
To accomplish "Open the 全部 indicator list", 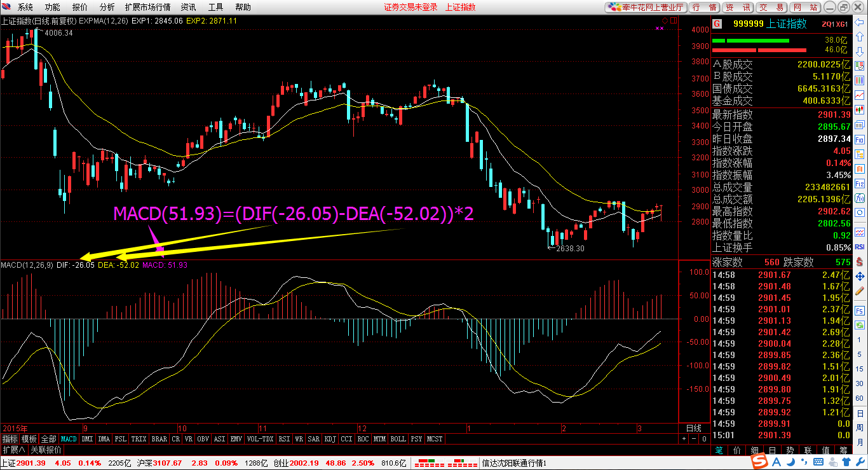I will click(x=49, y=439).
